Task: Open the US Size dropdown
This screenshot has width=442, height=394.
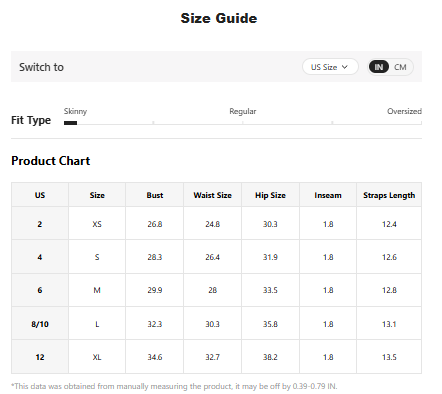Action: click(330, 67)
